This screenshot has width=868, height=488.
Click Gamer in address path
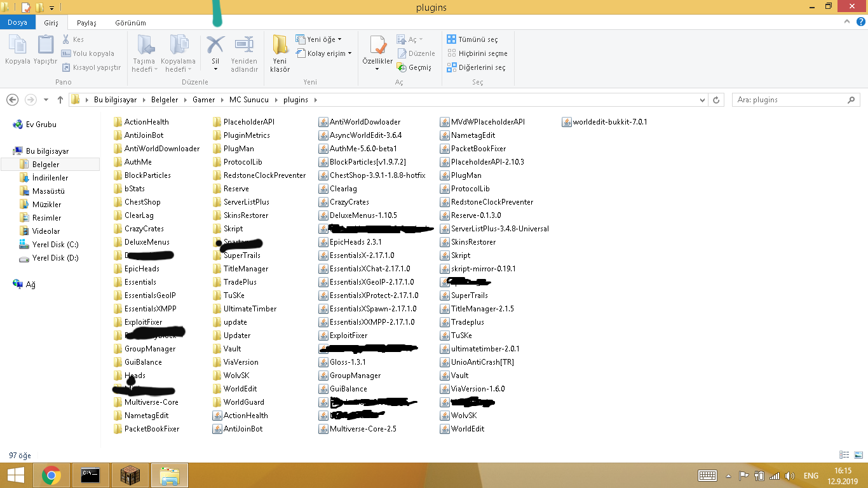204,100
